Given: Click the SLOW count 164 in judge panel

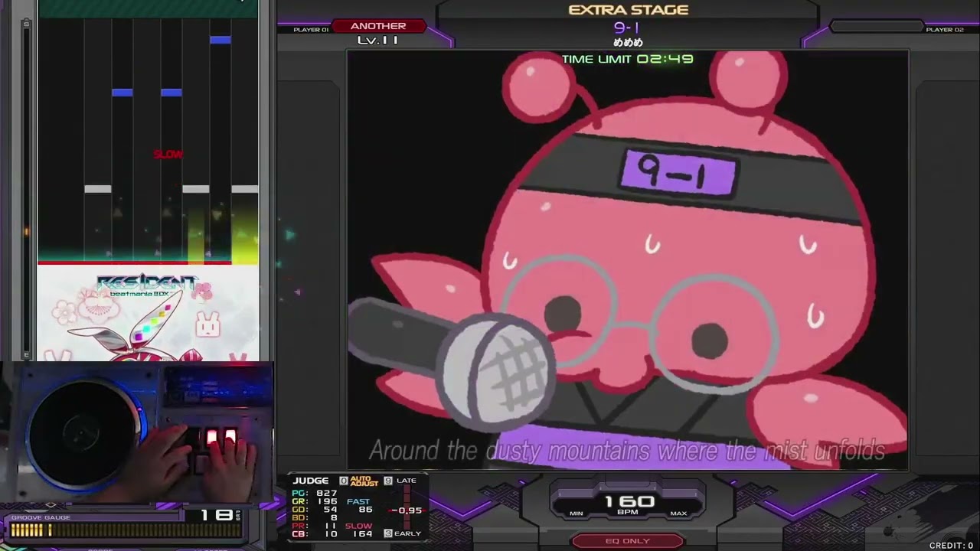Looking at the screenshot, I should point(361,533).
